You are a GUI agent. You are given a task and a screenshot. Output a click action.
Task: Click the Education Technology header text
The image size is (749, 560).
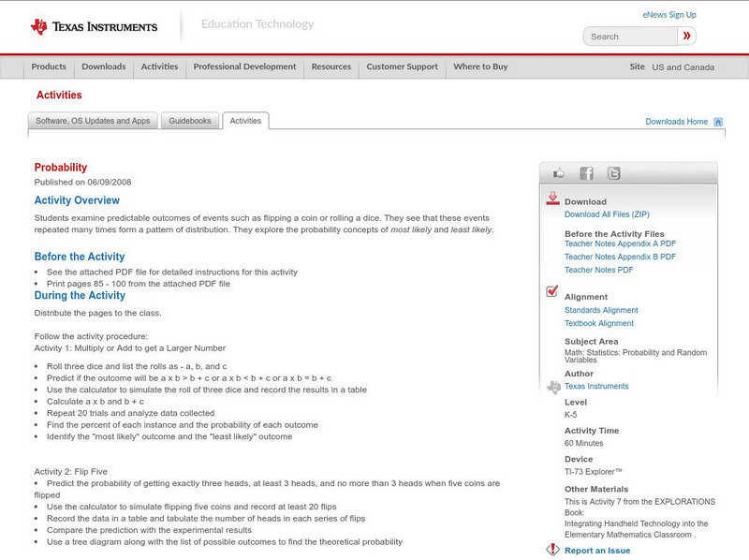(x=257, y=24)
